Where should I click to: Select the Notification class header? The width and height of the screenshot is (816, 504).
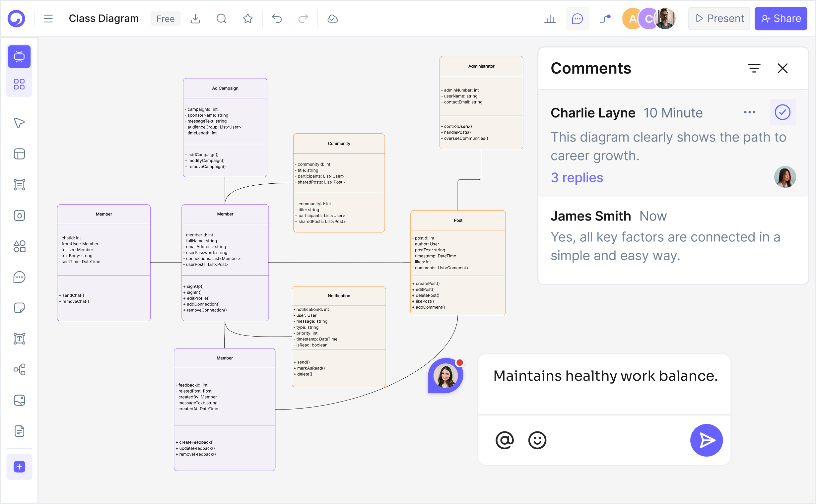(339, 296)
